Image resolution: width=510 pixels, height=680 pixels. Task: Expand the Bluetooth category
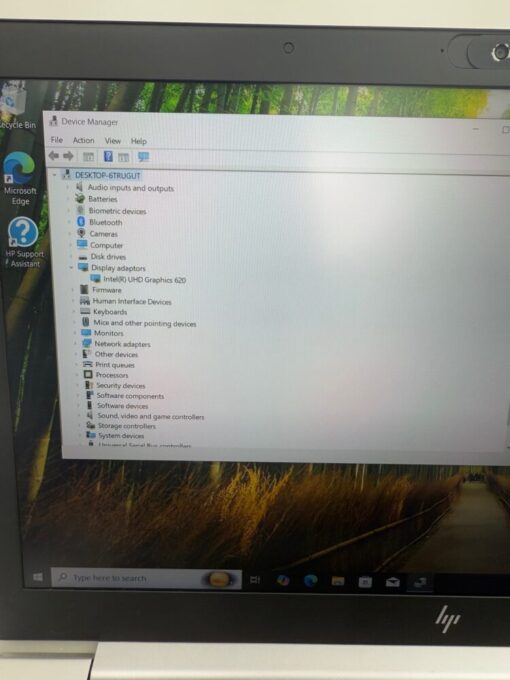tap(69, 222)
